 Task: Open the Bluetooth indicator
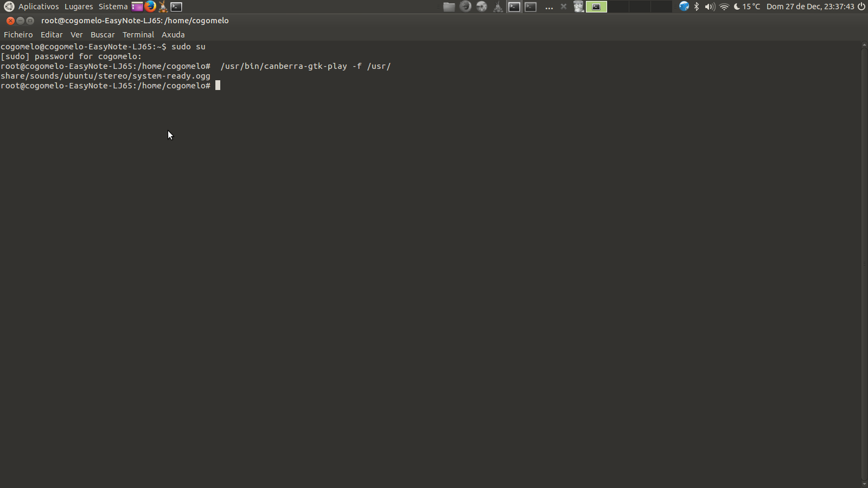[697, 7]
